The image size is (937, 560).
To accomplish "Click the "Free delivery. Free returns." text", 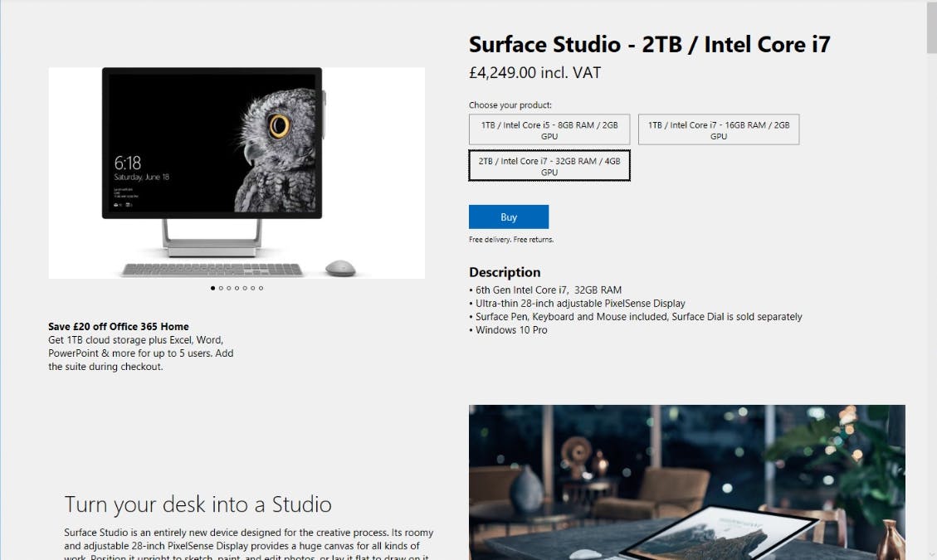I will [x=511, y=240].
